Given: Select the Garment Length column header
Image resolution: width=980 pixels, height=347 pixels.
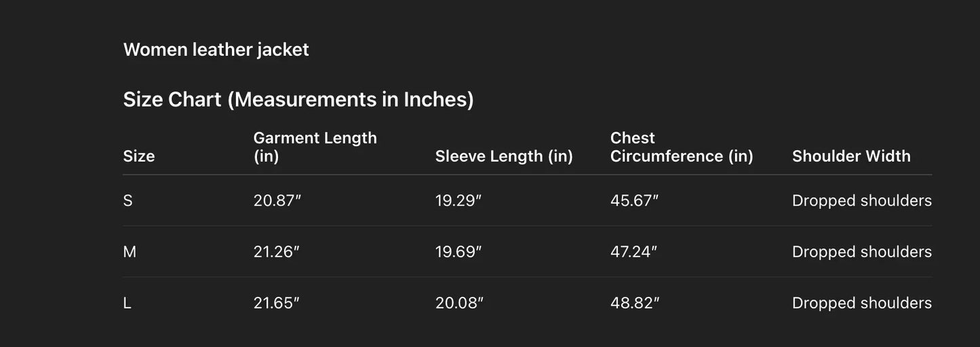Looking at the screenshot, I should (x=315, y=147).
